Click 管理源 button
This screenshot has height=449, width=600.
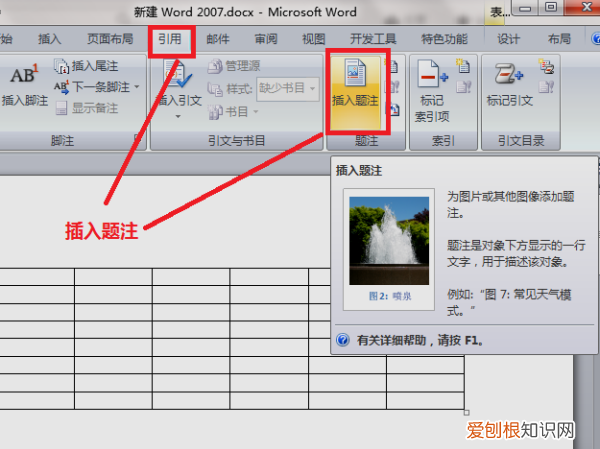[x=234, y=66]
